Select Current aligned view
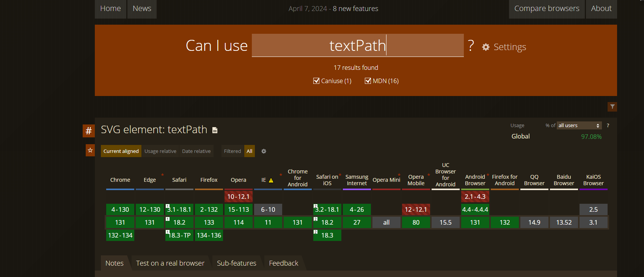The image size is (644, 277). tap(121, 151)
